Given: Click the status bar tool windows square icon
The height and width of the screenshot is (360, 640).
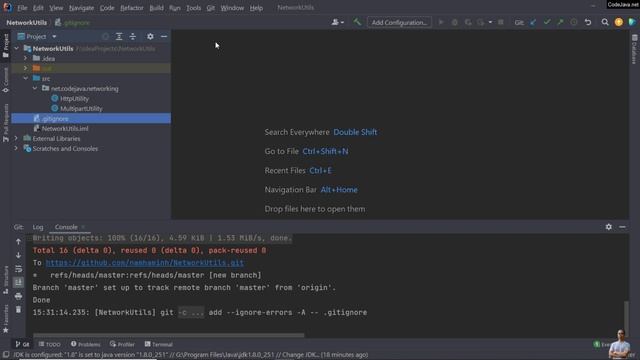Looking at the screenshot, I should point(6,355).
